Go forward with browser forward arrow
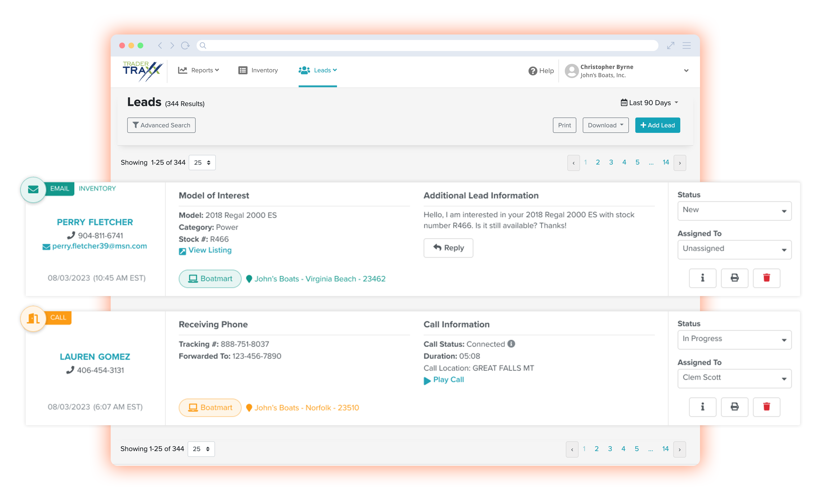This screenshot has width=820, height=504. coord(172,45)
